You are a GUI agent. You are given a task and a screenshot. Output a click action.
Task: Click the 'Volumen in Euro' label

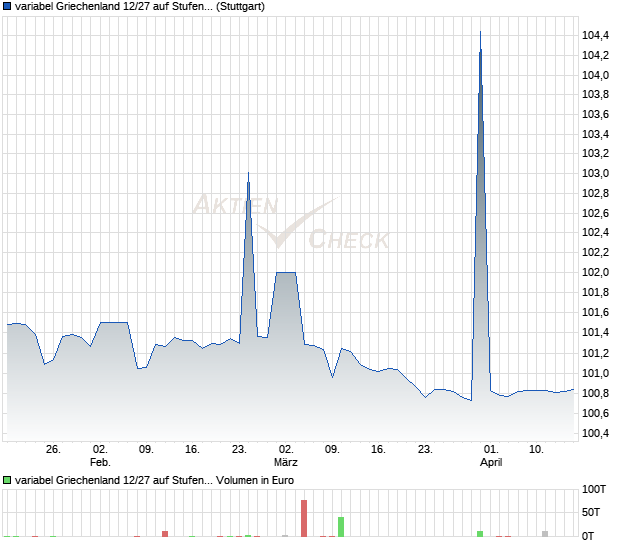255,480
